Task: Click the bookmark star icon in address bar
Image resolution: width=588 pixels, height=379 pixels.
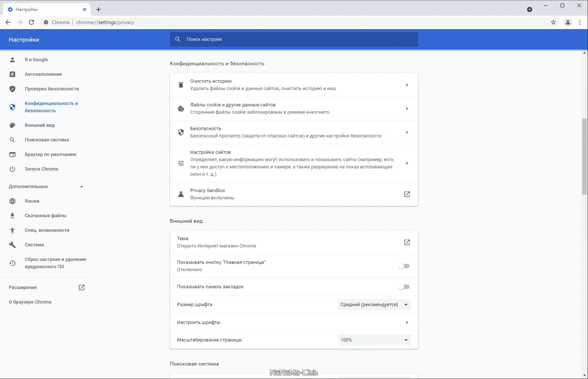Action: point(553,22)
